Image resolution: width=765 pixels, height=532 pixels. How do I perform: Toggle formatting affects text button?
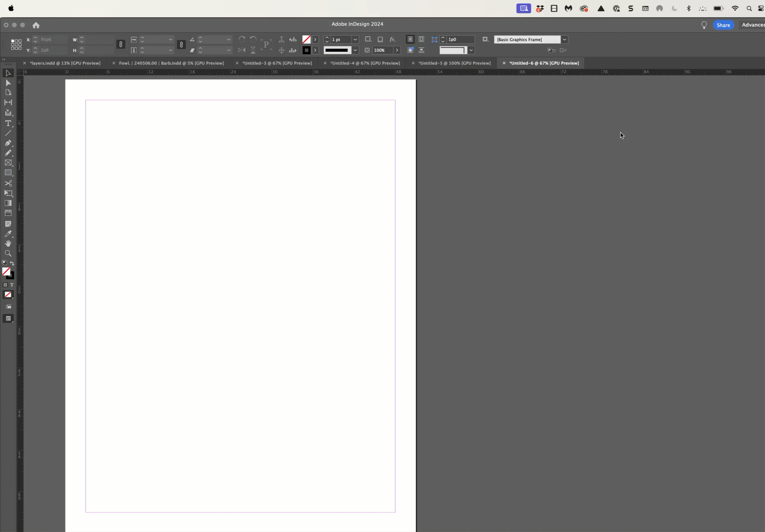[11, 285]
